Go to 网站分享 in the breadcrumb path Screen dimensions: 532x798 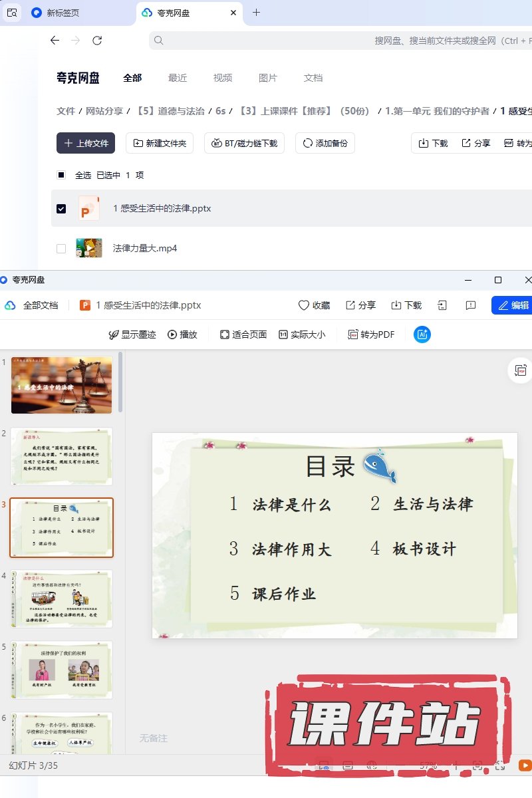104,111
